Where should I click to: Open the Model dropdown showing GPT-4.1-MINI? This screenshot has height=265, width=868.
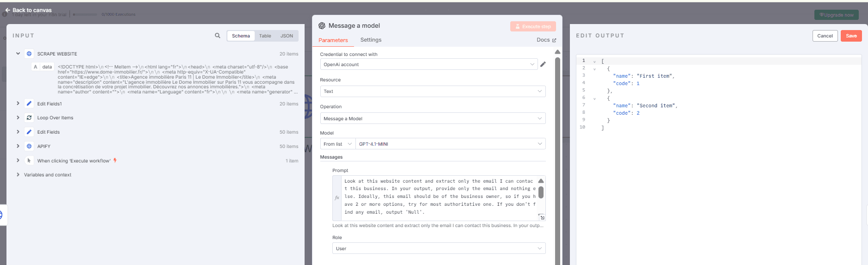coord(450,144)
